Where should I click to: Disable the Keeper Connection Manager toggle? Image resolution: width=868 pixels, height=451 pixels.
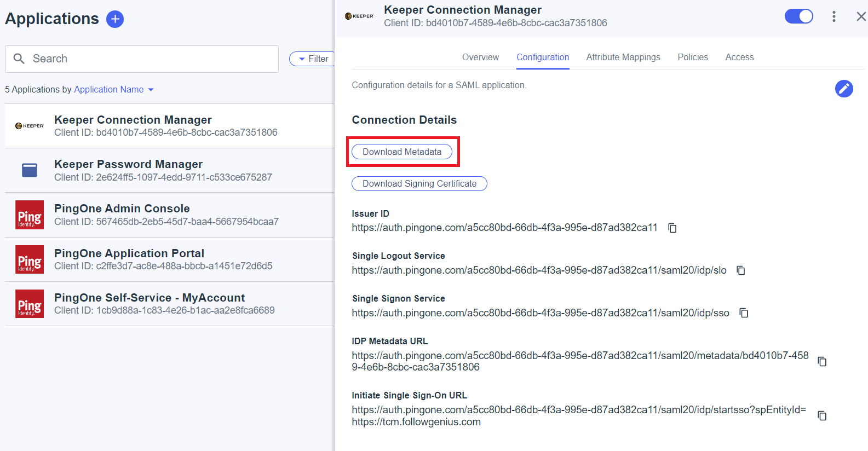click(x=798, y=16)
